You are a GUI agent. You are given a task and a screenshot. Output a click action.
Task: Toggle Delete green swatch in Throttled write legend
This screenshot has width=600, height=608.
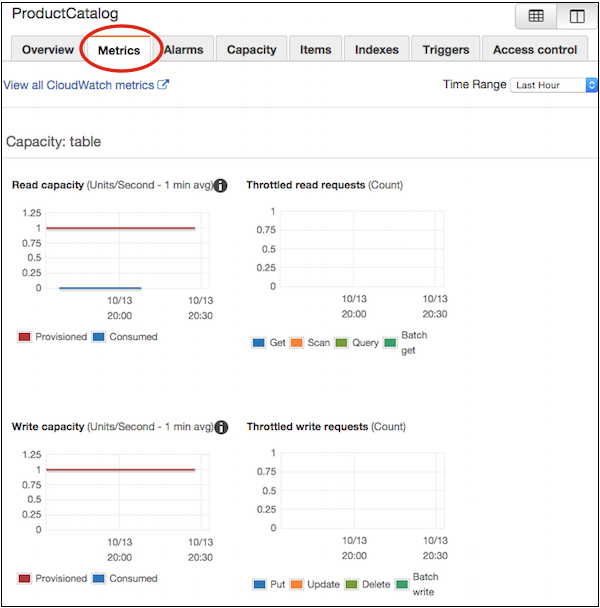351,584
